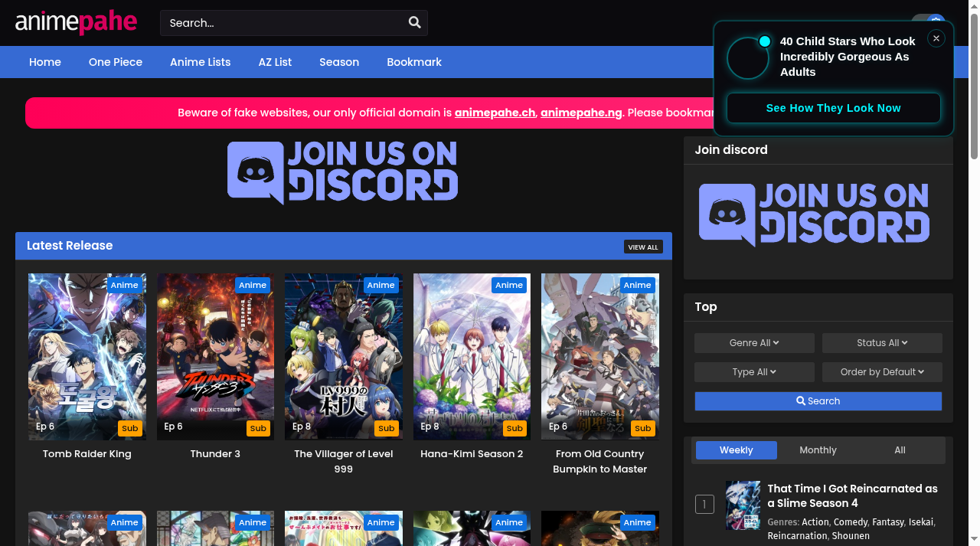
Task: Open the Genre All dropdown
Action: (x=754, y=343)
